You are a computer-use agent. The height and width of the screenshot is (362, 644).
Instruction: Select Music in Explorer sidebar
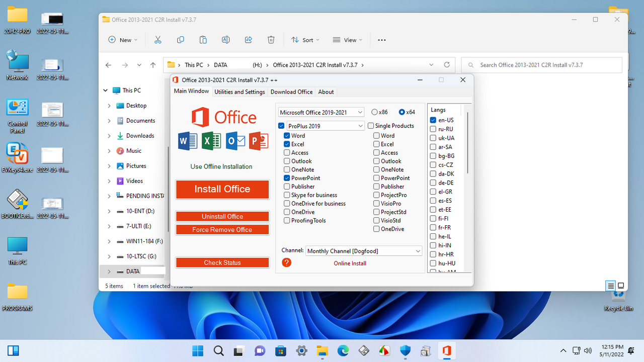point(133,151)
